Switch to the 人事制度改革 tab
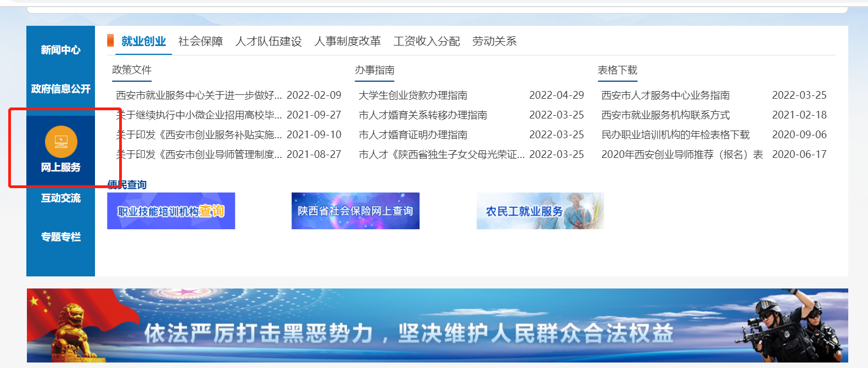The width and height of the screenshot is (868, 368). tap(348, 41)
